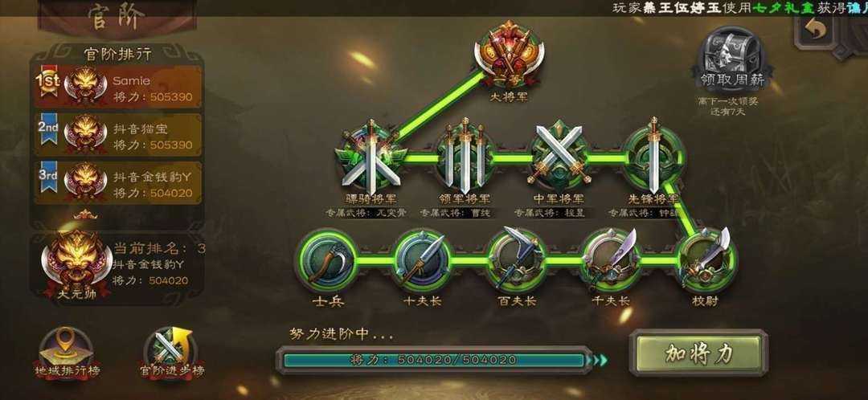This screenshot has width=868, height=400.
Task: Select the 大将军 rank emblem
Action: (509, 55)
